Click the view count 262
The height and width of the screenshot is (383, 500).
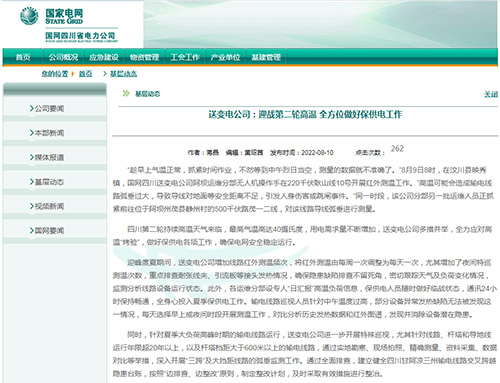pos(397,149)
